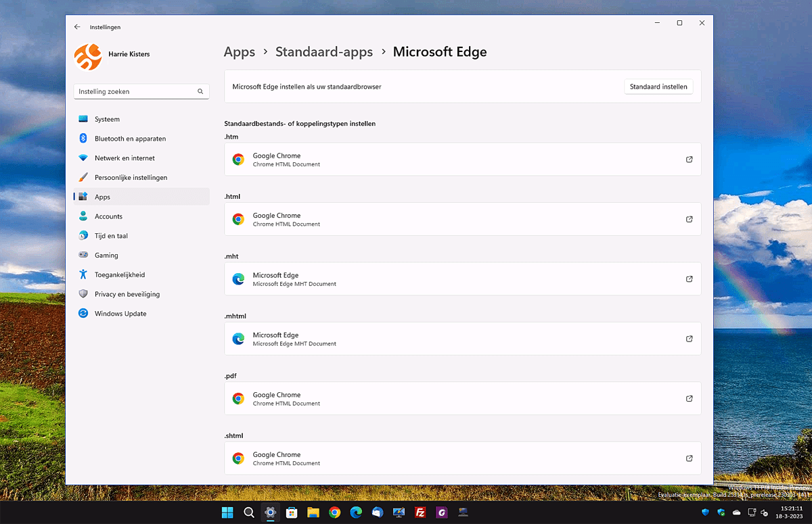The image size is (812, 524).
Task: Open Toegankelijkheid settings
Action: tap(141, 275)
